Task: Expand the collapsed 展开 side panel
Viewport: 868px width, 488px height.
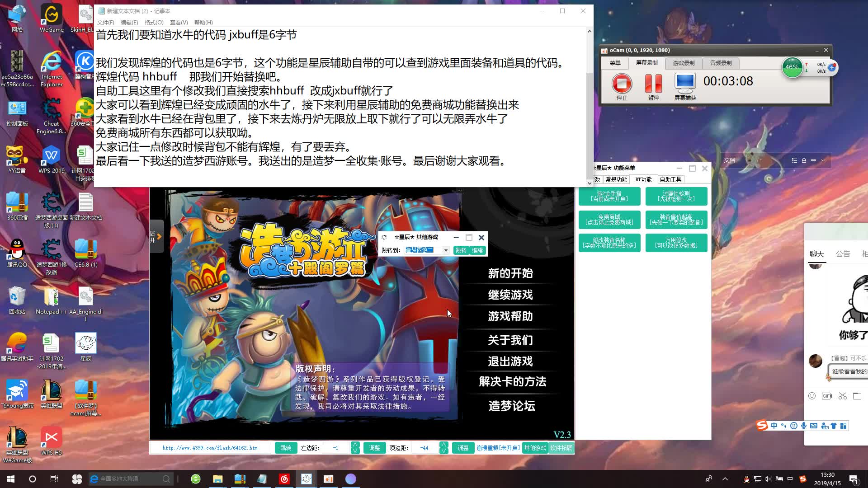Action: point(156,235)
